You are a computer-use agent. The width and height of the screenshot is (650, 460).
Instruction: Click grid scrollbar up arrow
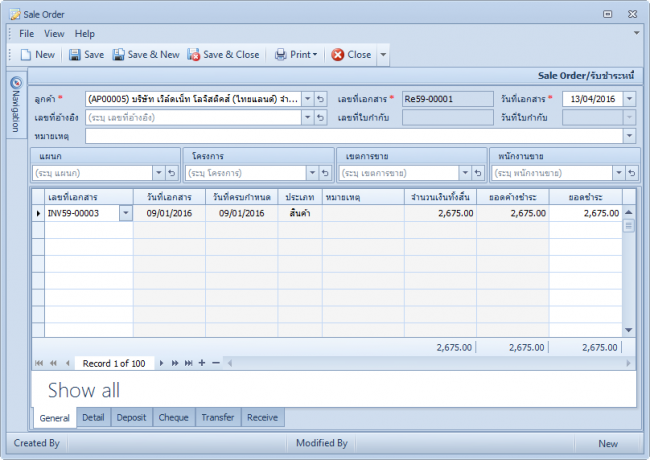(x=629, y=212)
